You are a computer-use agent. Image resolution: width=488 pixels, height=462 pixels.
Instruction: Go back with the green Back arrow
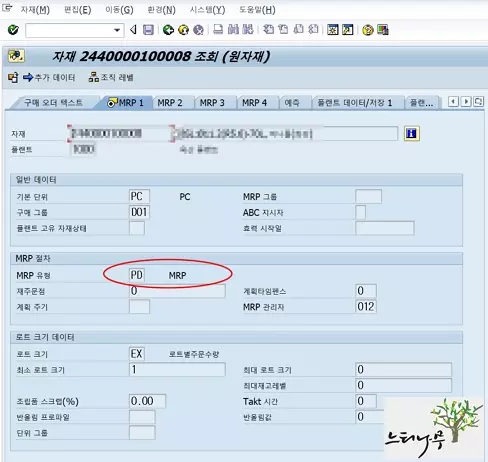pyautogui.click(x=168, y=30)
